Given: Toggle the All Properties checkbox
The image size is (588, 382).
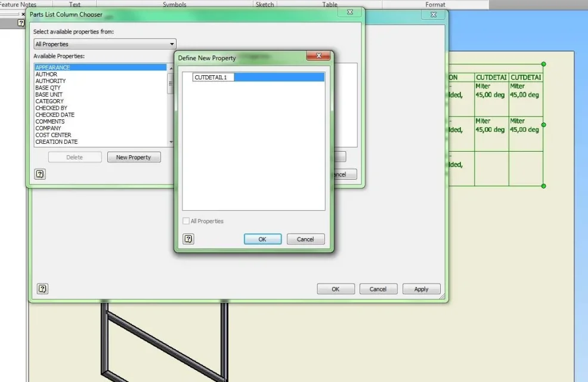Looking at the screenshot, I should 186,221.
